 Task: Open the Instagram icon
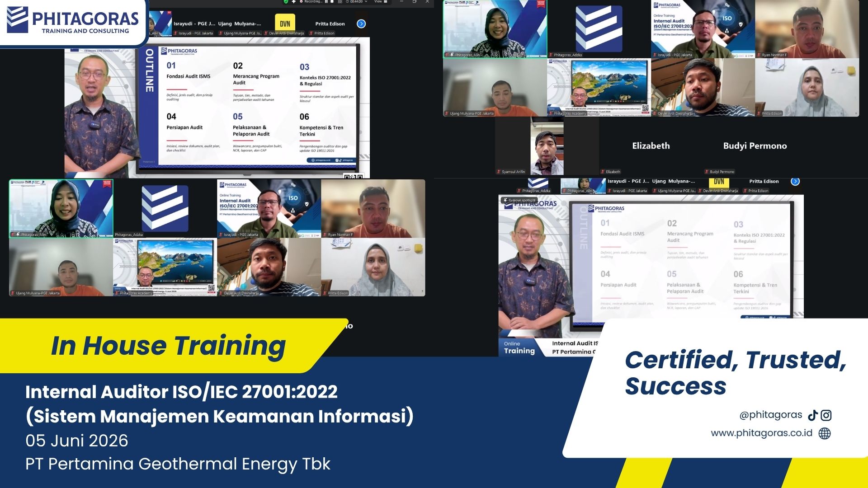(826, 415)
